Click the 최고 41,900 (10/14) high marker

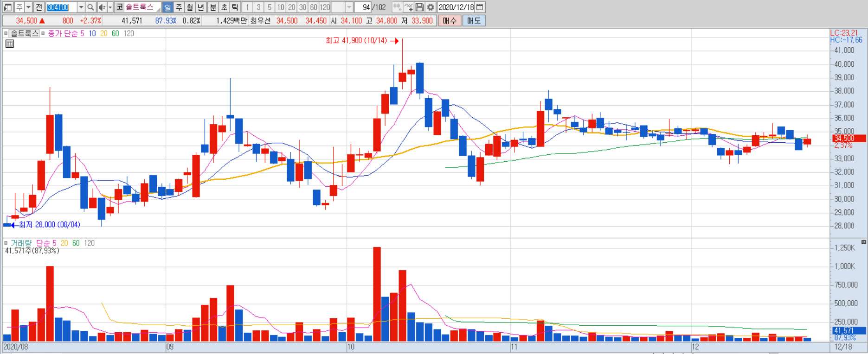tap(362, 41)
